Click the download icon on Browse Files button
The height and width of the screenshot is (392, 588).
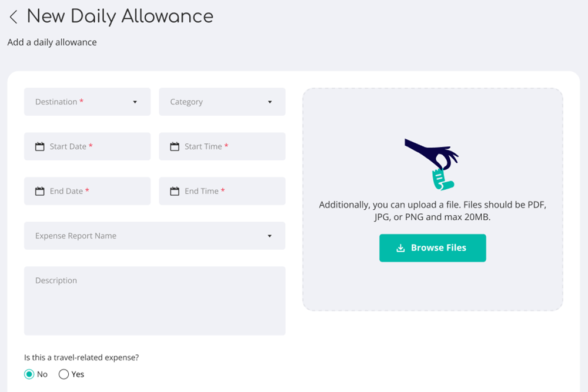pyautogui.click(x=399, y=247)
